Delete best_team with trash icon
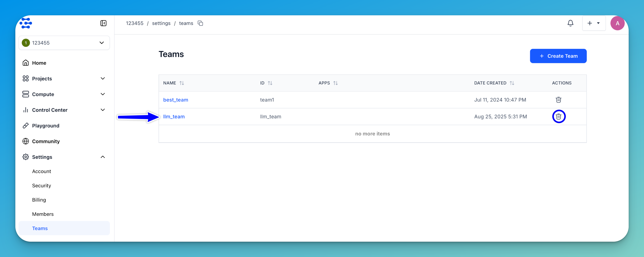Screen dimensions: 644x257 [x=558, y=100]
